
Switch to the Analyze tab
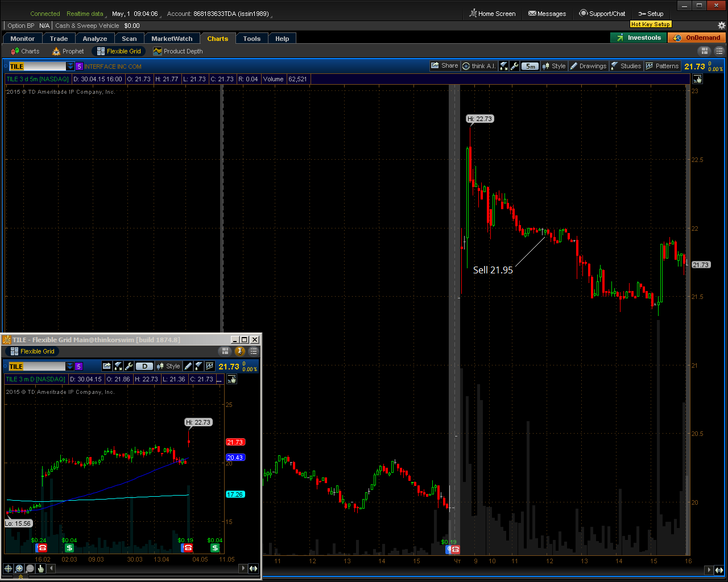(x=95, y=39)
